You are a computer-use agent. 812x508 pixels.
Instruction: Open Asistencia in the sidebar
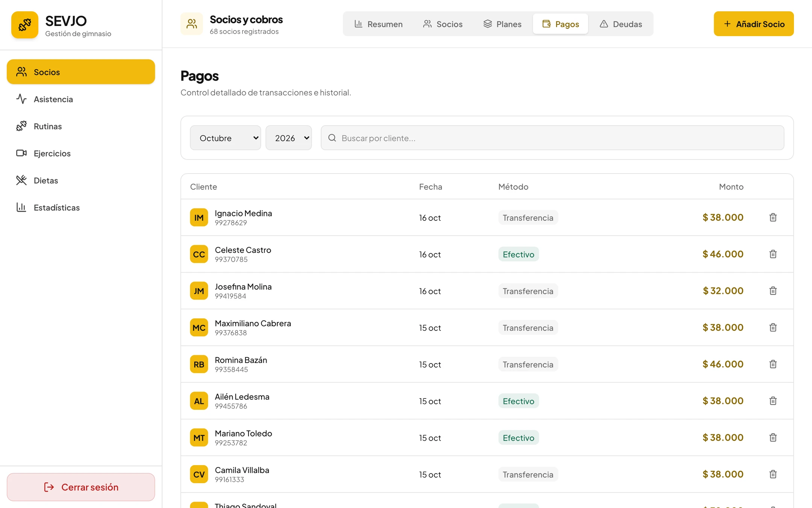coord(81,99)
